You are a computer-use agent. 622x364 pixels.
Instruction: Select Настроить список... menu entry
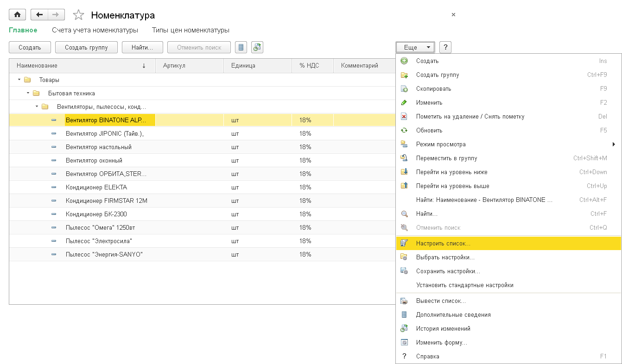[508, 243]
